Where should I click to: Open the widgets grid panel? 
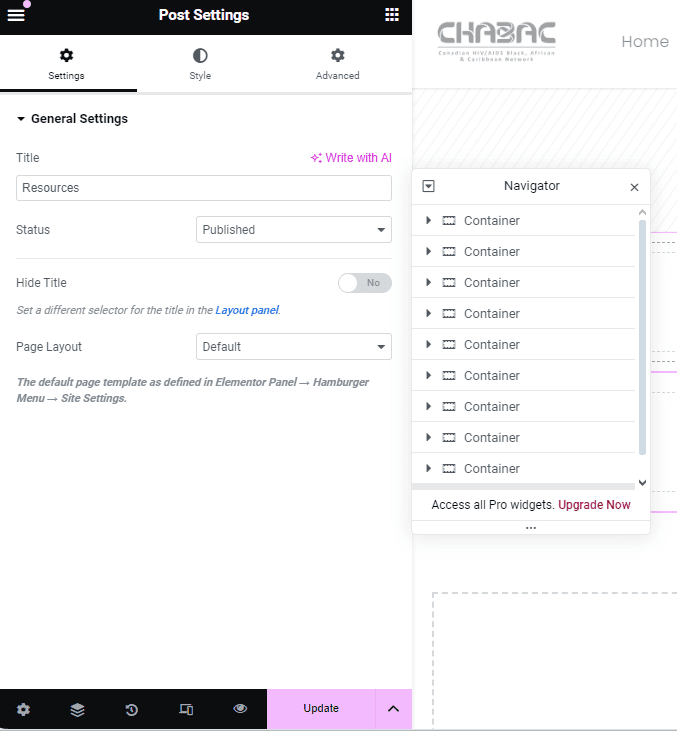click(x=392, y=15)
